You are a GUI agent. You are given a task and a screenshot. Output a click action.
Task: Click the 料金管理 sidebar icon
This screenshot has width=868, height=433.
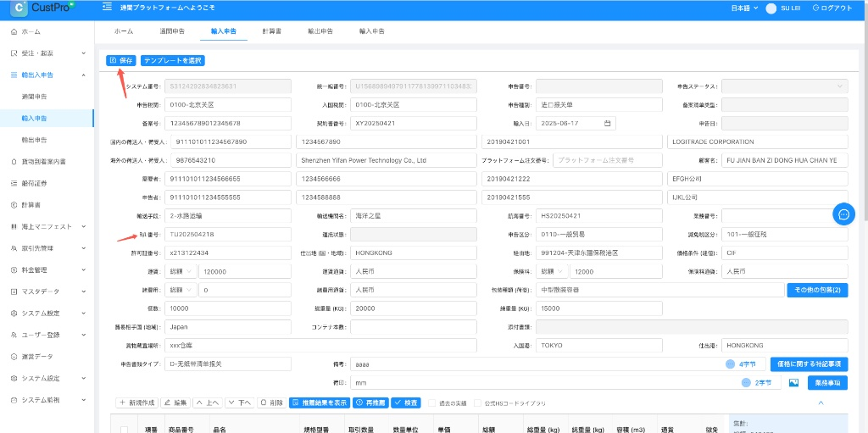coord(14,270)
